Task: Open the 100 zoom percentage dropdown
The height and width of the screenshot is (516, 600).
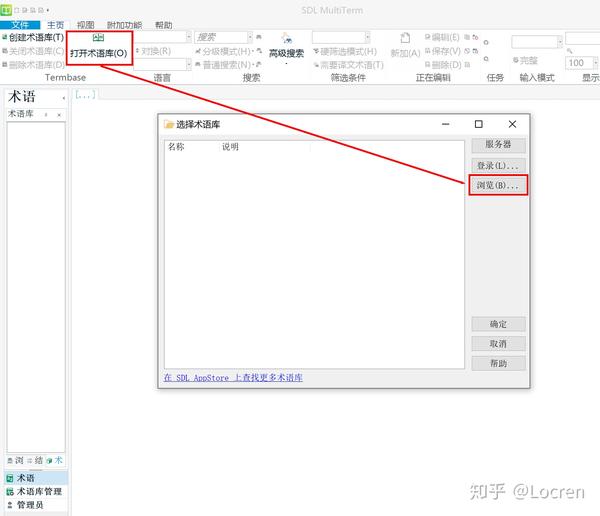Action: [595, 62]
